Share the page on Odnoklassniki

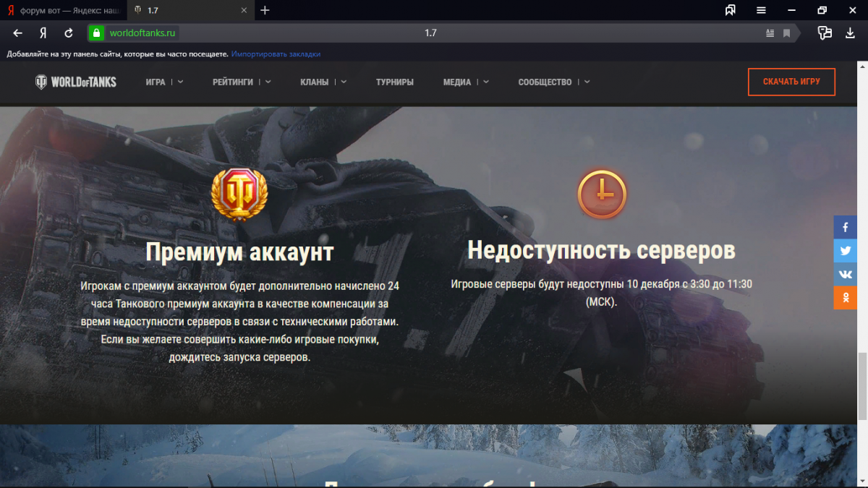tap(845, 298)
